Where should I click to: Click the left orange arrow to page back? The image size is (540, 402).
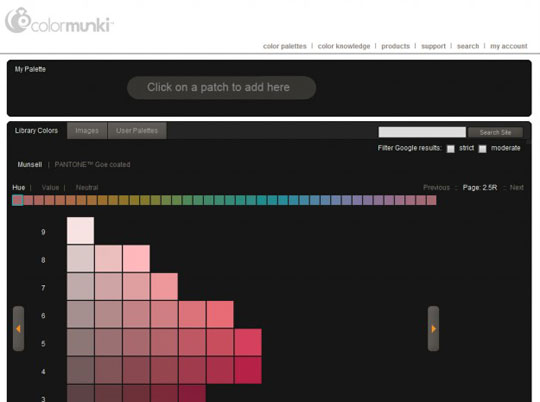pos(19,329)
